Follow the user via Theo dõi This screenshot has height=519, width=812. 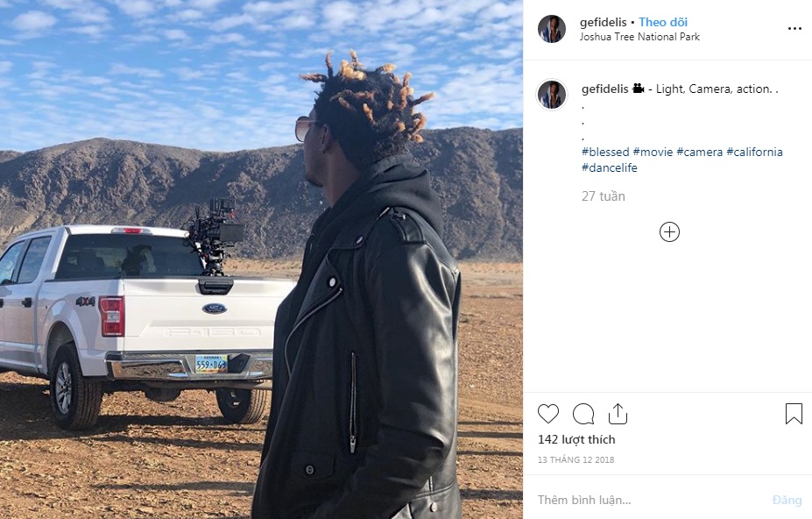click(663, 22)
